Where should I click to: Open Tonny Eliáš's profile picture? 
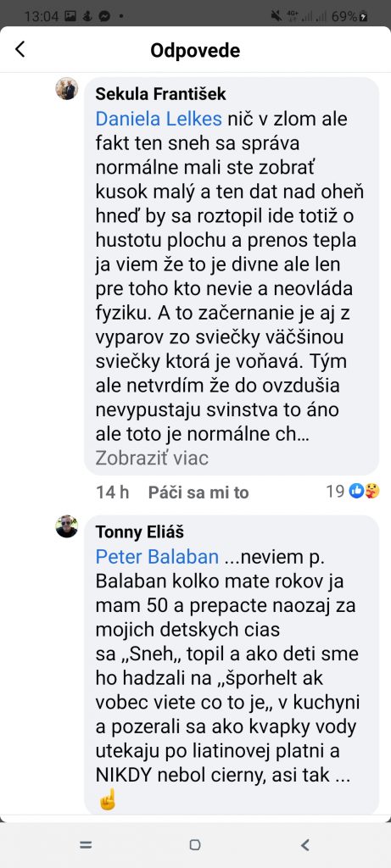pos(66,526)
